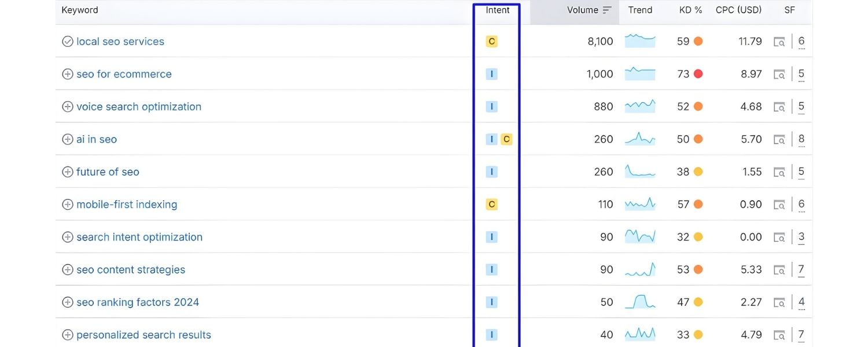Expand the SF count for ai in seo
Image resolution: width=868 pixels, height=347 pixels.
(x=801, y=139)
